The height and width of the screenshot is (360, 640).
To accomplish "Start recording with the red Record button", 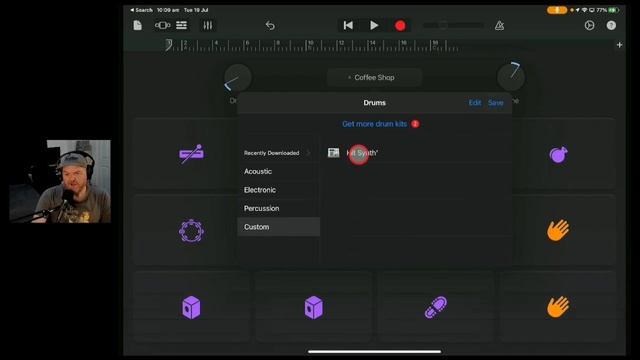I will (x=400, y=26).
